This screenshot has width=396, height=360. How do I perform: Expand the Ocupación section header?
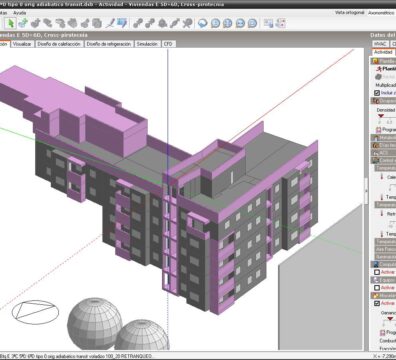383,101
